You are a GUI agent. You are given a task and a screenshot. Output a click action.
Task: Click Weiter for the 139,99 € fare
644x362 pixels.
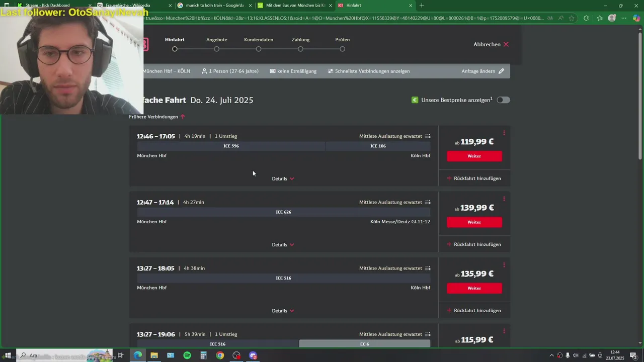click(474, 222)
